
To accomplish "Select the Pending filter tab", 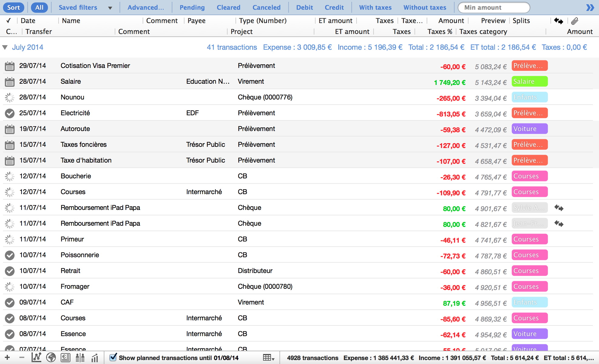I will (192, 8).
